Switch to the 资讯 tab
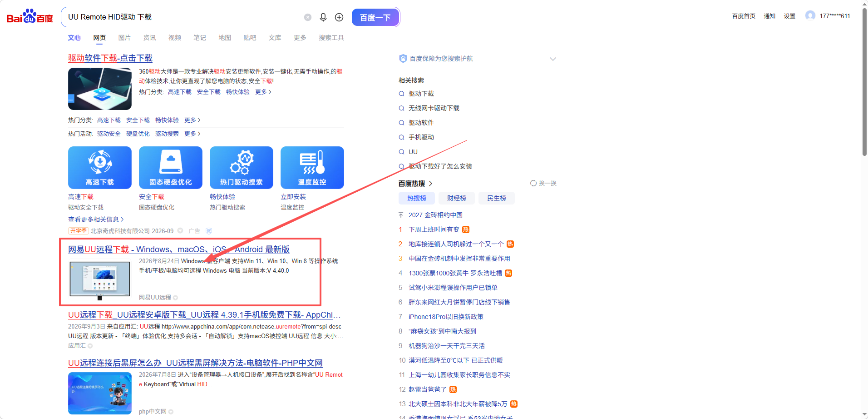 pos(149,38)
